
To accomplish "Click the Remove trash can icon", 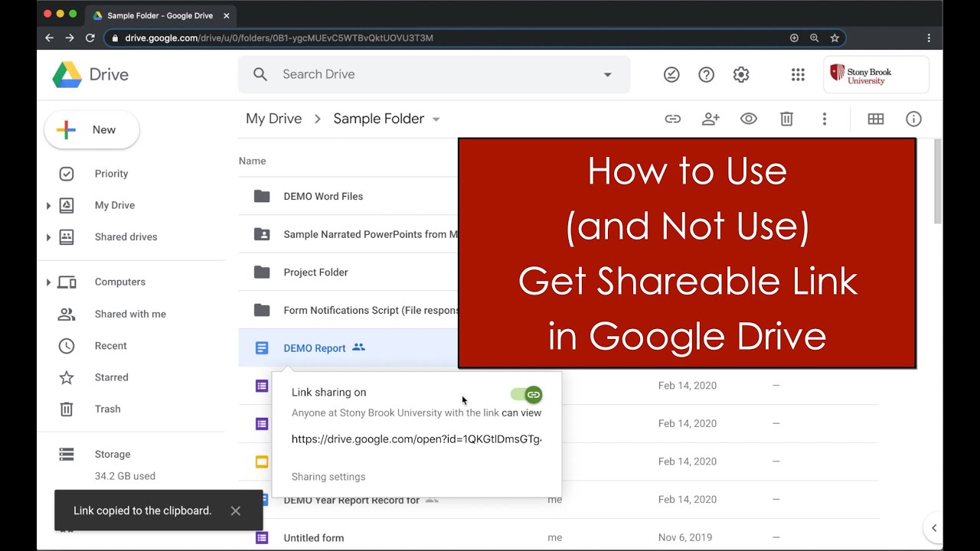I will 786,119.
